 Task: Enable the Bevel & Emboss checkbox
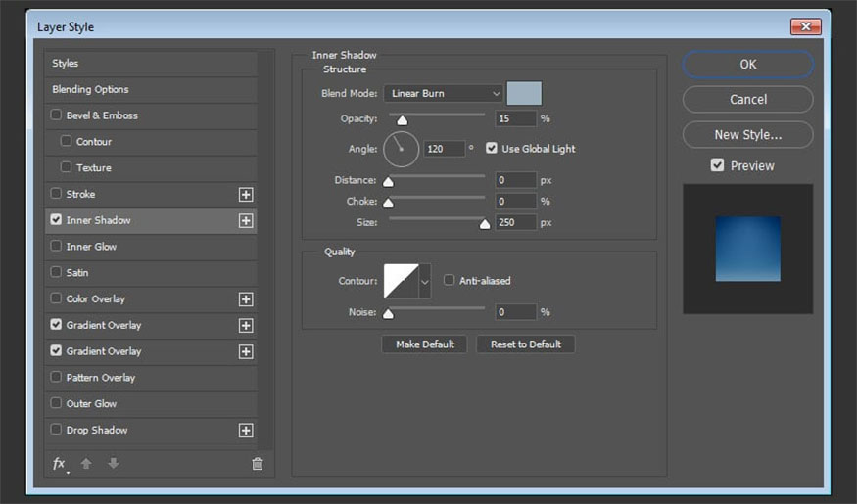[56, 115]
